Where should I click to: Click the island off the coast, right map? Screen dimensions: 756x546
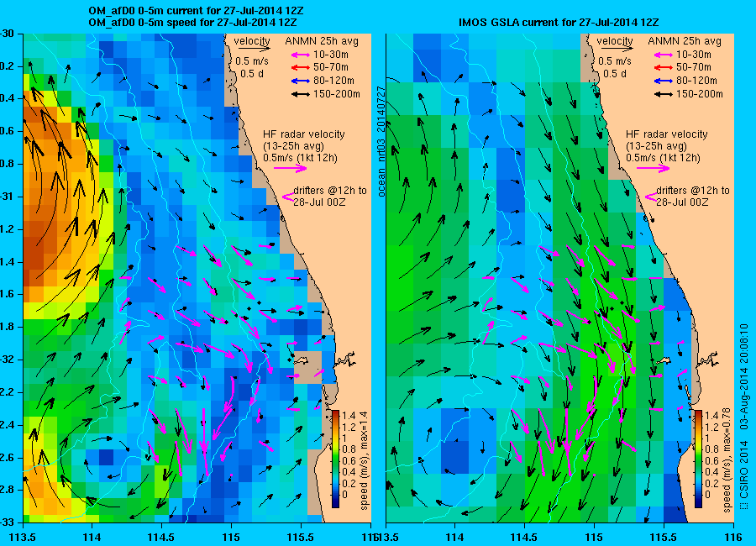pyautogui.click(x=664, y=360)
